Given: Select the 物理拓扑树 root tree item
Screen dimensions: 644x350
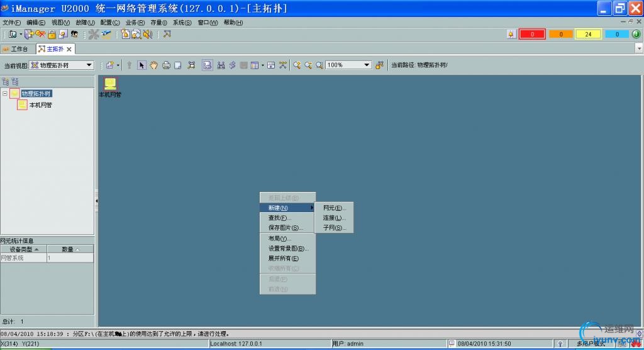Looking at the screenshot, I should click(36, 93).
